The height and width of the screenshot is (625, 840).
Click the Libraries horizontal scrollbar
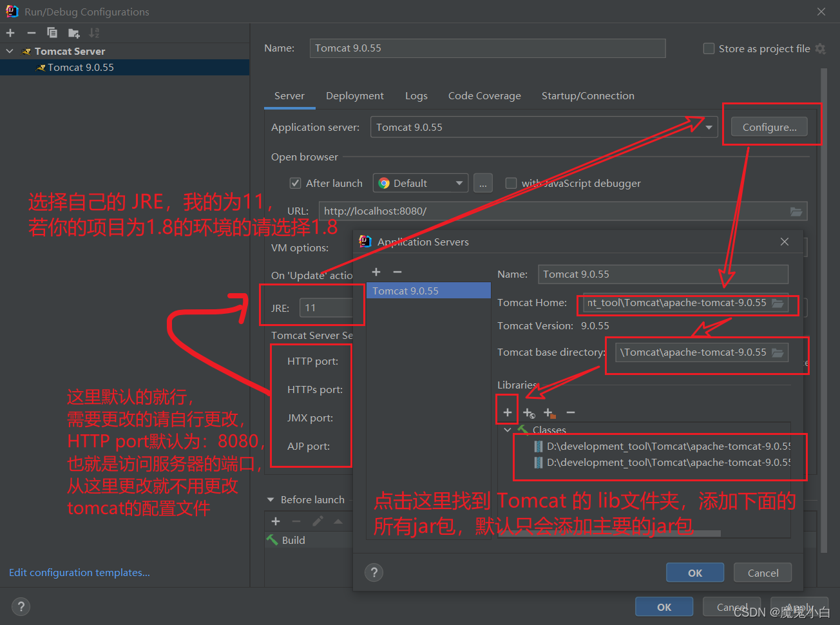[609, 534]
